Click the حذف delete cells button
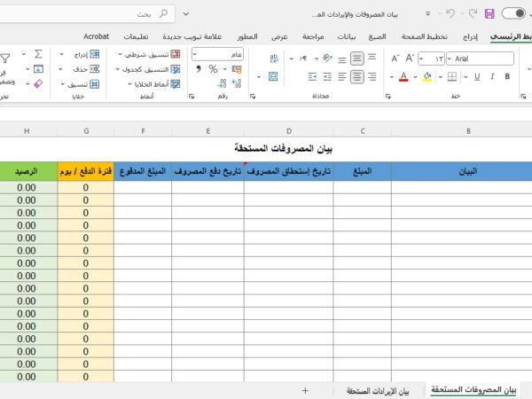 click(80, 69)
